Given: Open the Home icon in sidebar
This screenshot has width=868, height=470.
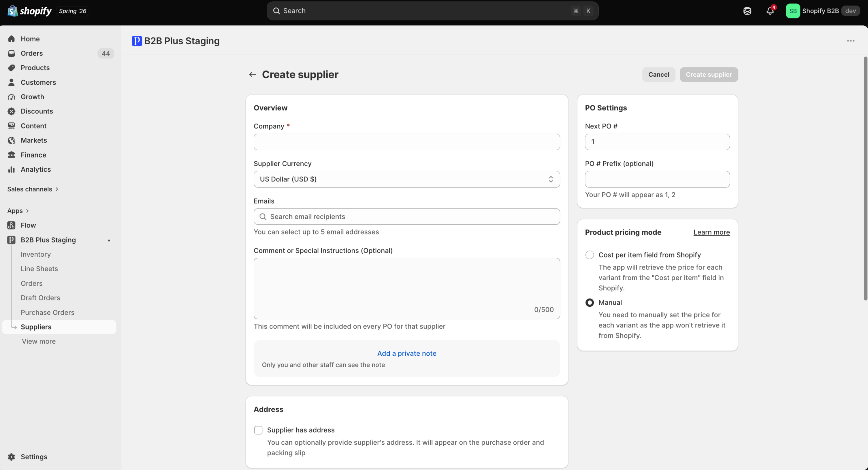Looking at the screenshot, I should click(12, 39).
